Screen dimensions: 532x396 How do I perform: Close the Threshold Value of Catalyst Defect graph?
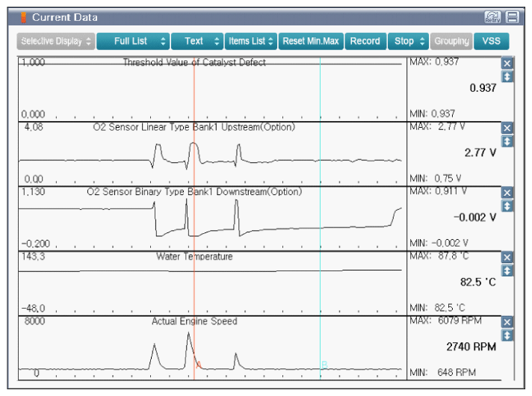(507, 64)
